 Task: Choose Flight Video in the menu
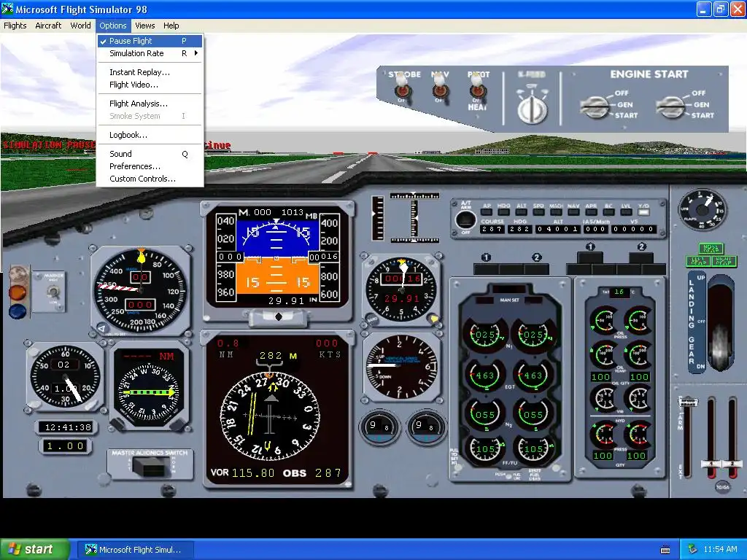[x=150, y=85]
